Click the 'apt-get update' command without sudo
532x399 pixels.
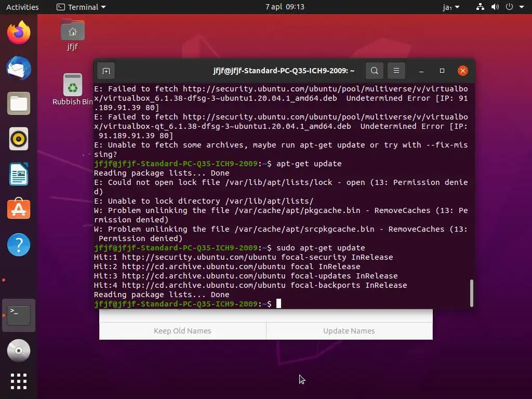pyautogui.click(x=309, y=164)
